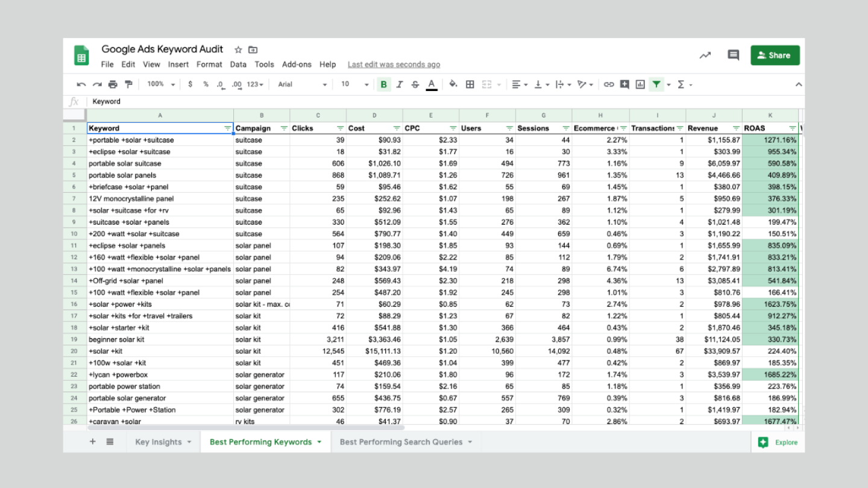The image size is (868, 488).
Task: Click the Undo arrow icon
Action: point(81,84)
